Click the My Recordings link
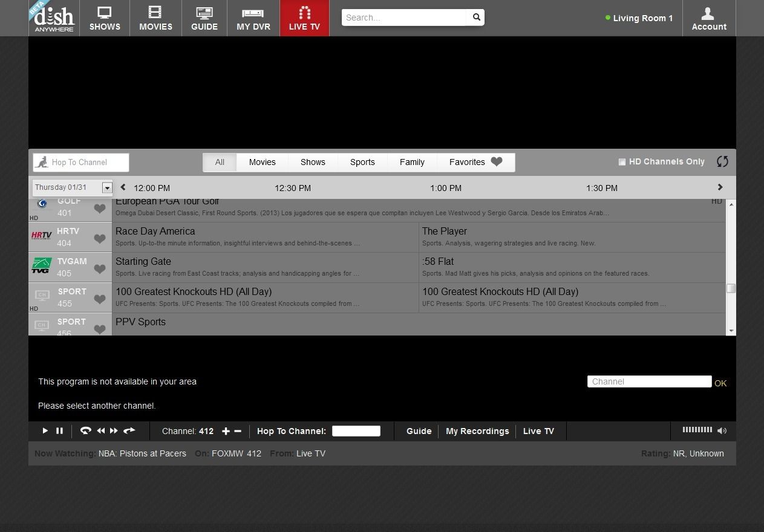Viewport: 764px width, 532px height. point(477,431)
